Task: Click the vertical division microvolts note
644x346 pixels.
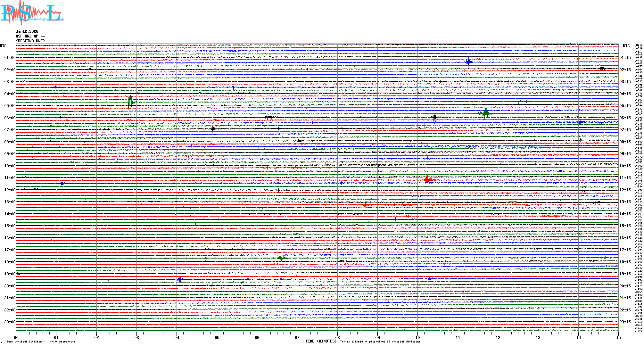Action: [x=41, y=342]
